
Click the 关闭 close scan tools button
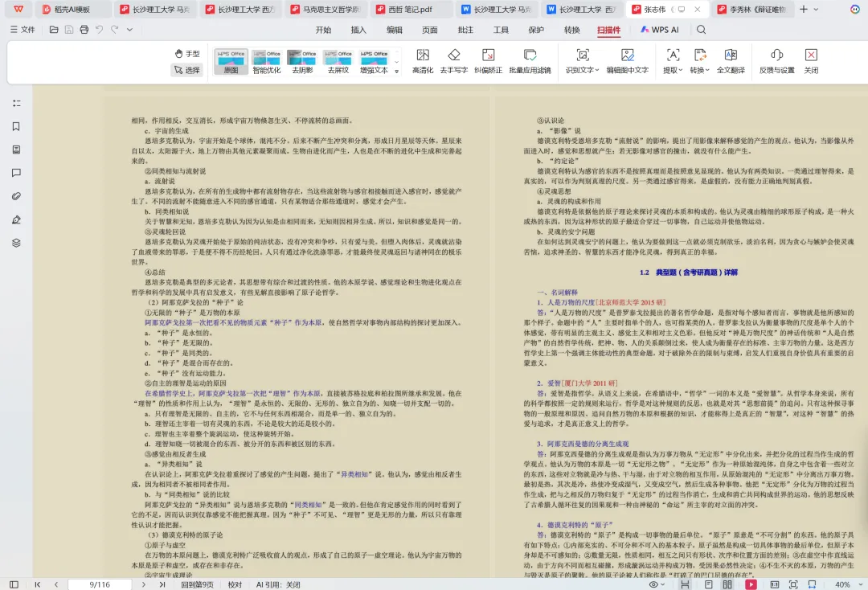pos(811,61)
